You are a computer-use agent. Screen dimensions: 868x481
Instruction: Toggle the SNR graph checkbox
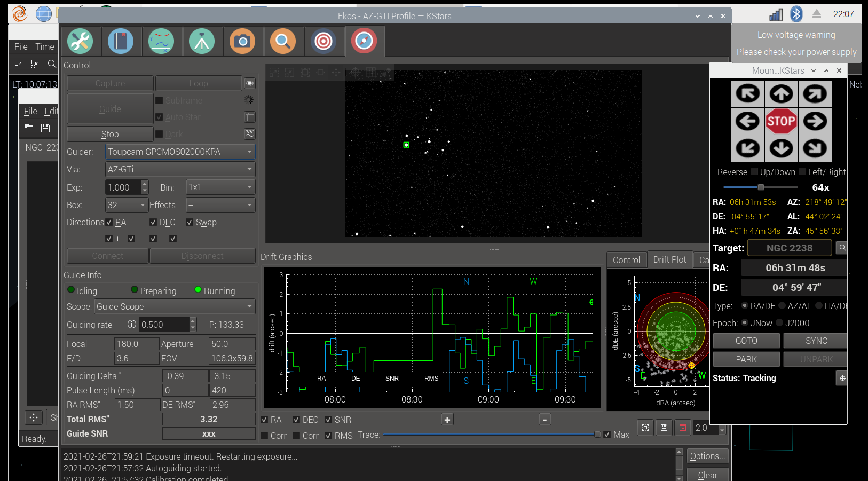tap(328, 420)
